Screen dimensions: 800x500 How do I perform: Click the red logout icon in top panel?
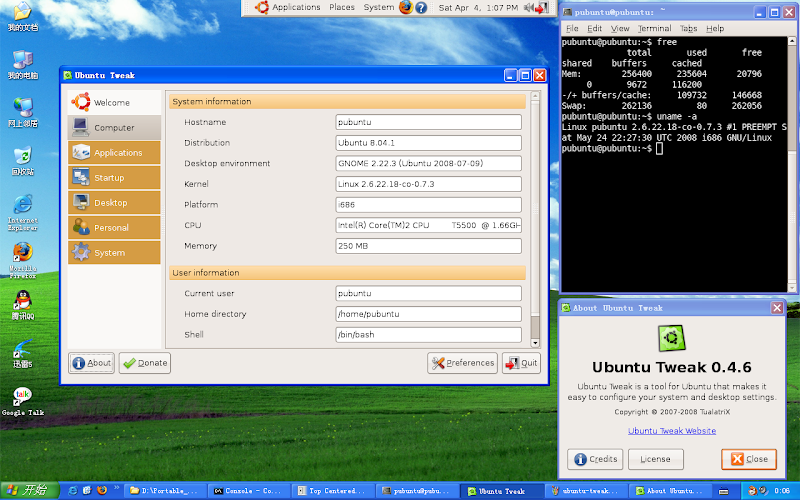pos(544,7)
